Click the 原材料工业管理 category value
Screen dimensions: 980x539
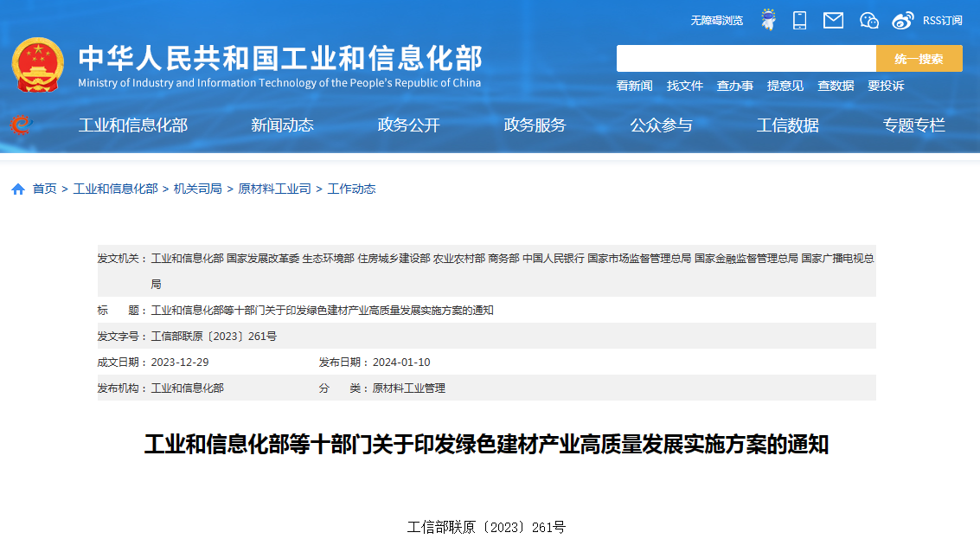click(409, 388)
